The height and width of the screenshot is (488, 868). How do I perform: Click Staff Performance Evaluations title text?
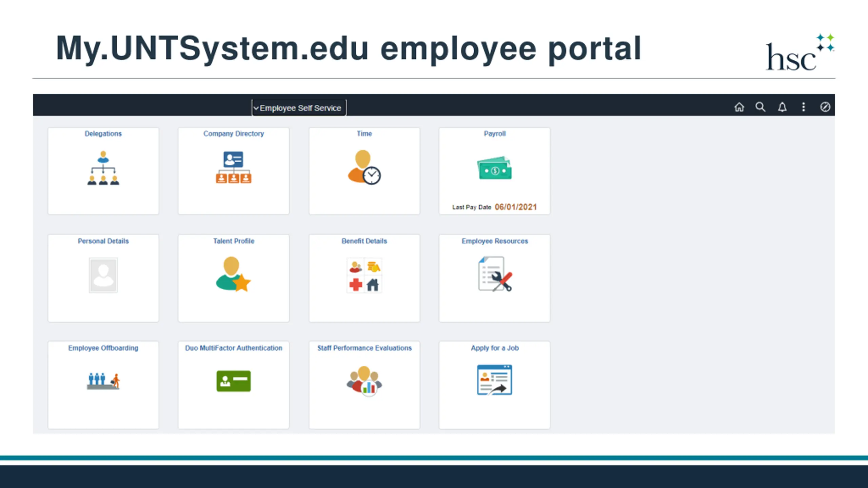(364, 348)
